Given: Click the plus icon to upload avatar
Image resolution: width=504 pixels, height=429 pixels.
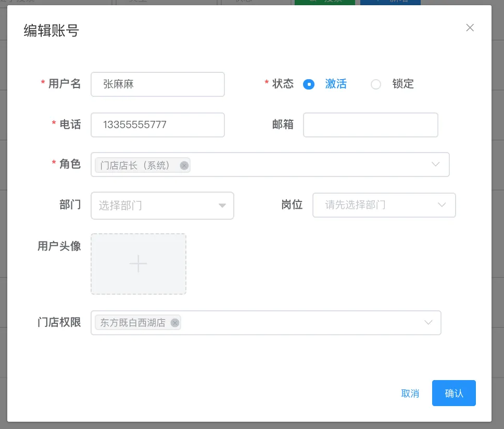Looking at the screenshot, I should pos(138,264).
